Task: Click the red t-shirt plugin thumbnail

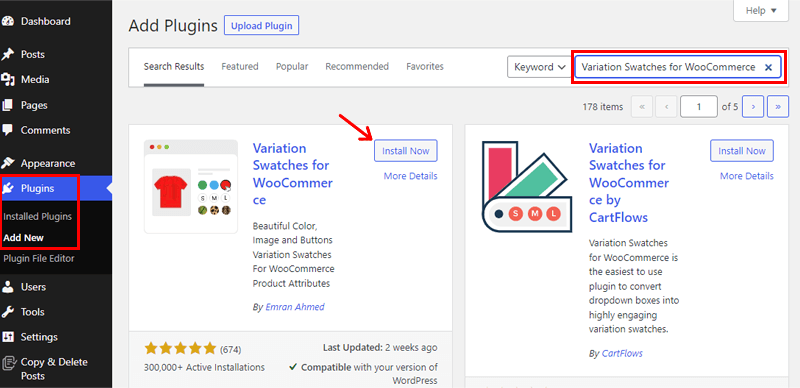Action: tap(191, 186)
